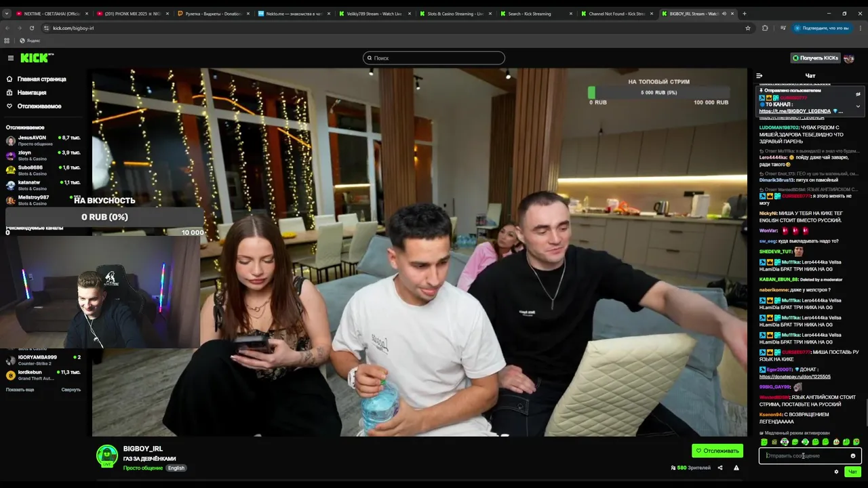Click the BIGBOY_IRL channel name
Viewport: 868px width, 488px height.
143,449
